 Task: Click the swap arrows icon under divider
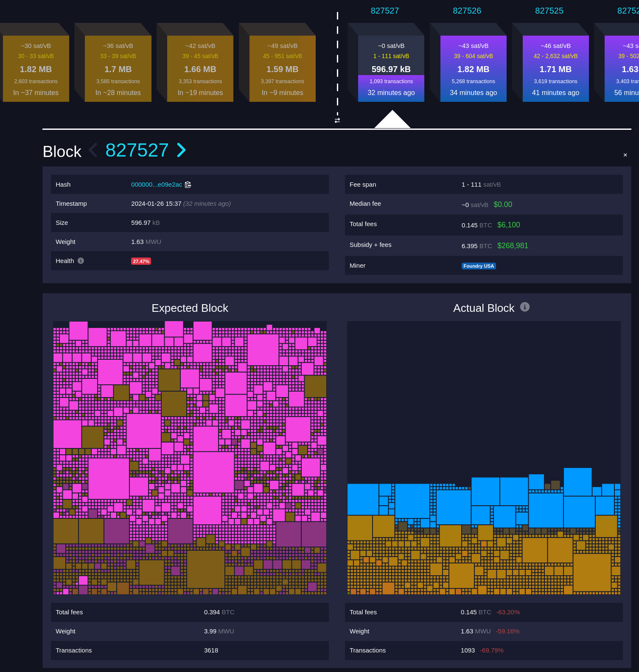[x=337, y=120]
